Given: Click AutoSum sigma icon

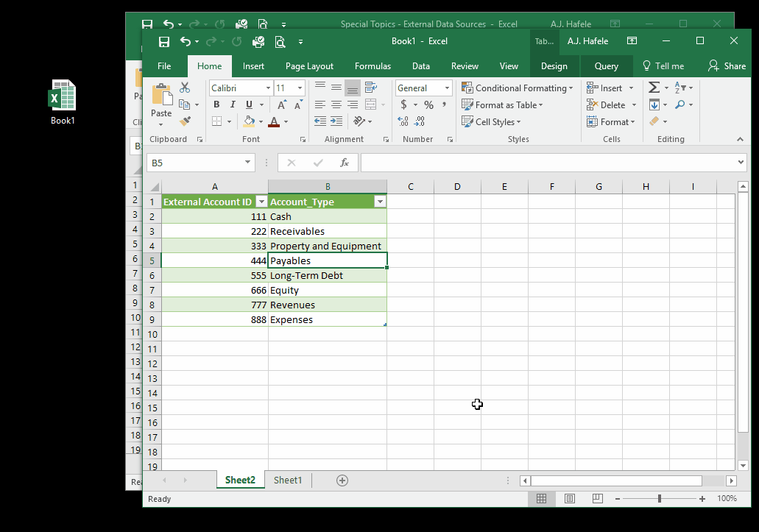Looking at the screenshot, I should click(654, 88).
